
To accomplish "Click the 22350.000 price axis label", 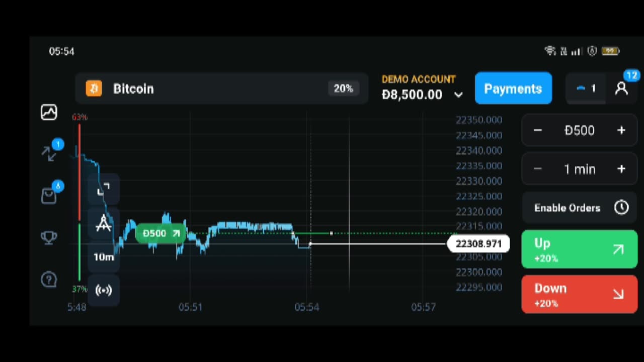I will 478,120.
